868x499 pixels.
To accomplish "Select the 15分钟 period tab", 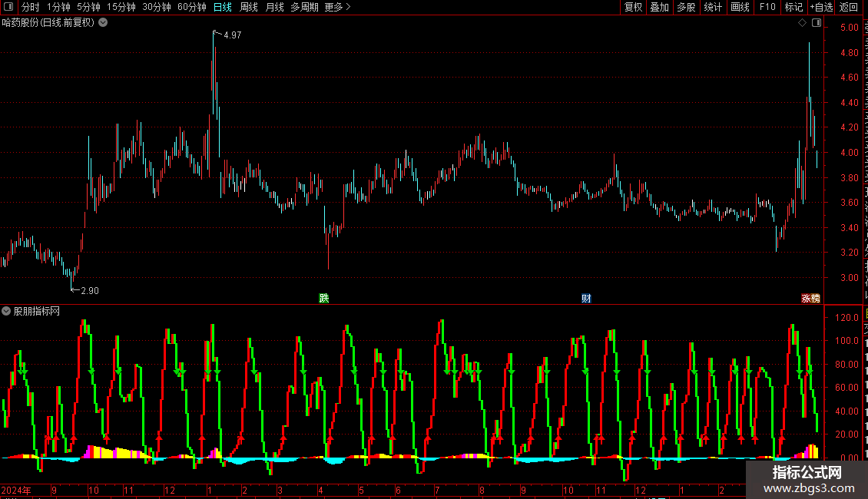I will pos(121,7).
